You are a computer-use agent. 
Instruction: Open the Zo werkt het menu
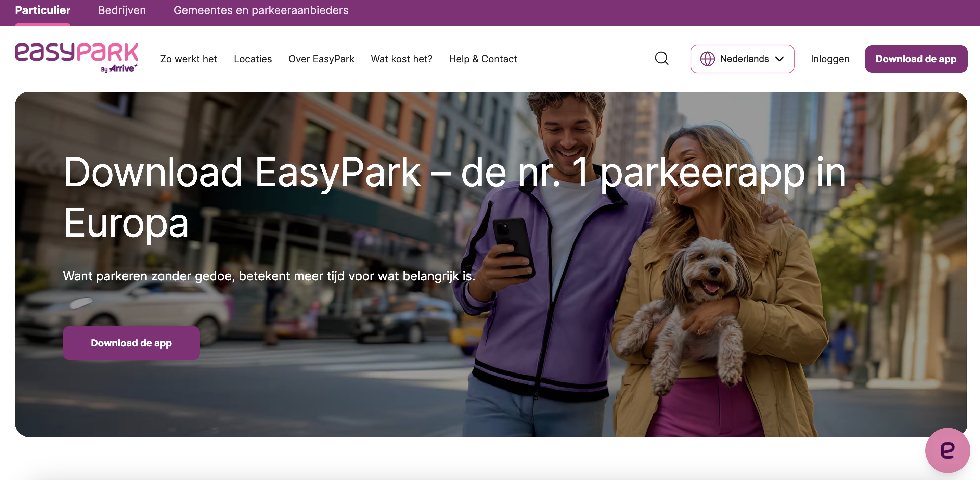[x=189, y=59]
